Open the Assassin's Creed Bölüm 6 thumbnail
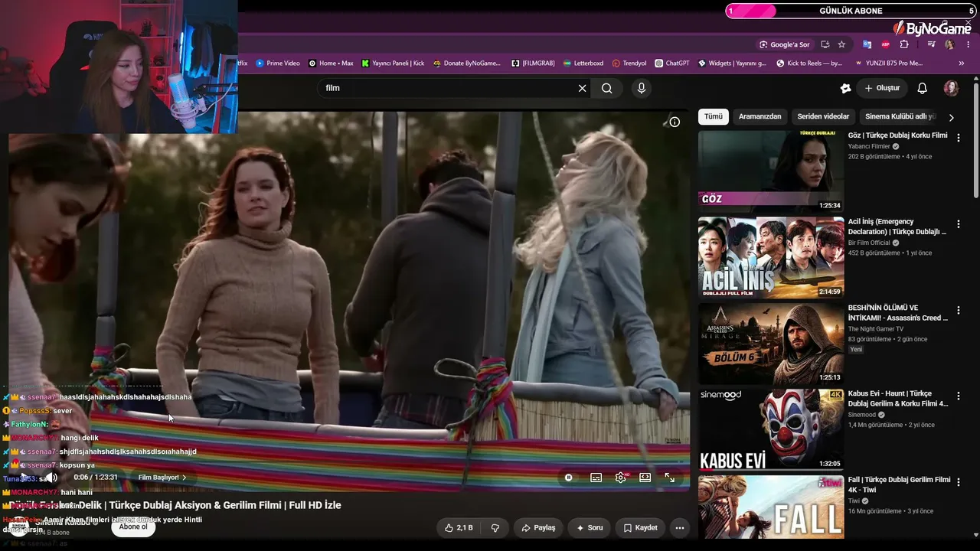This screenshot has height=551, width=980. (771, 344)
